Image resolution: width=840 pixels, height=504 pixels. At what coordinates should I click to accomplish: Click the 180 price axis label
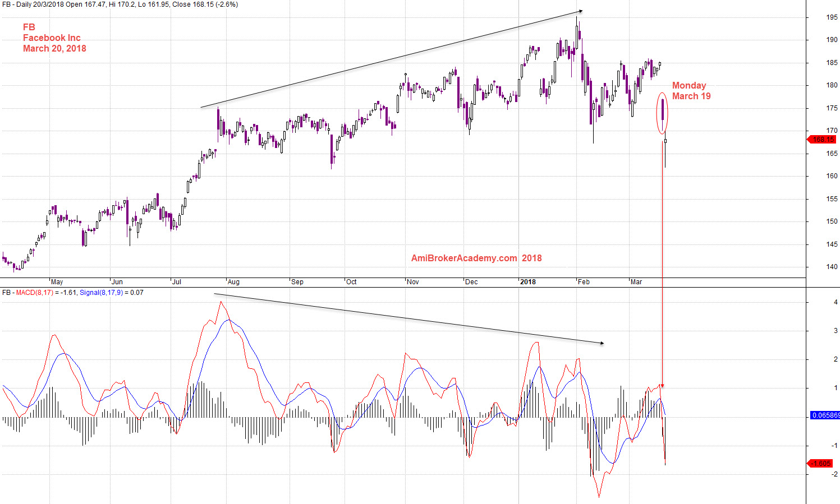(x=832, y=86)
